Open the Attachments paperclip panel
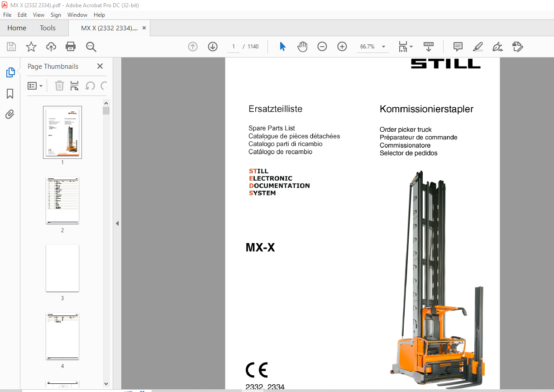Screen dimensions: 554x392 tap(10, 114)
